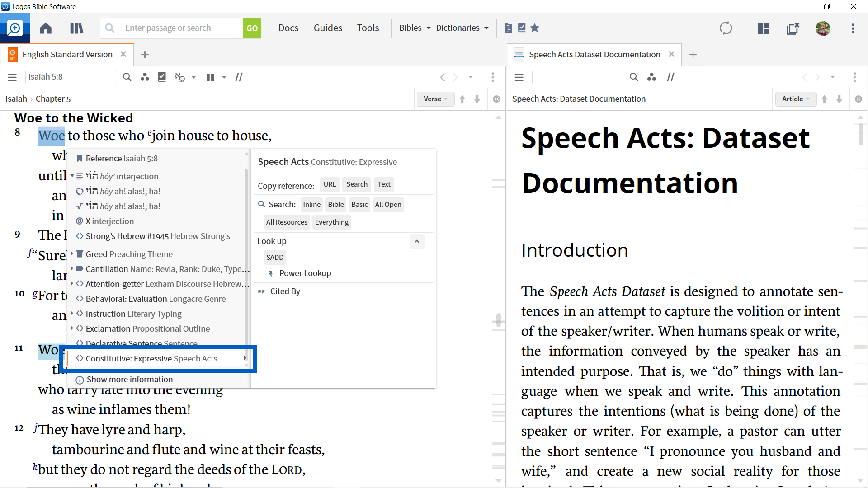Open the application kebab menu
This screenshot has height=488, width=868.
[853, 28]
